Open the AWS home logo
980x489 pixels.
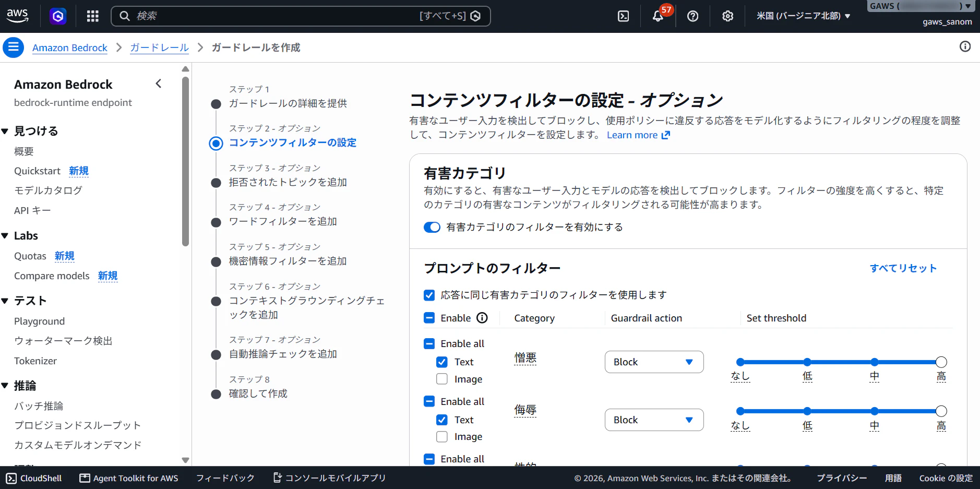(x=17, y=16)
